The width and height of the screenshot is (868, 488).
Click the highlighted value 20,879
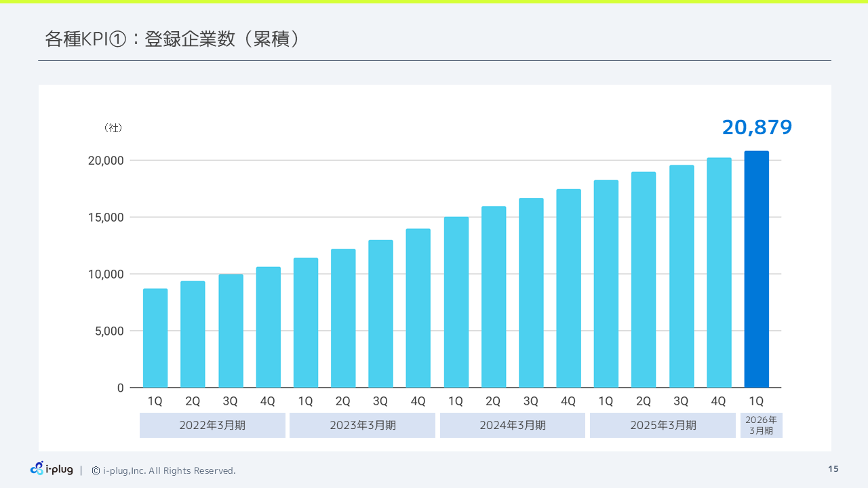[x=757, y=127]
